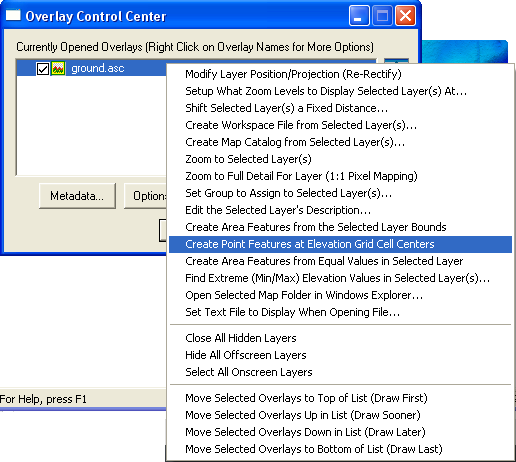This screenshot has height=462, width=516.
Task: Click the partially hidden Options button
Action: coord(145,196)
